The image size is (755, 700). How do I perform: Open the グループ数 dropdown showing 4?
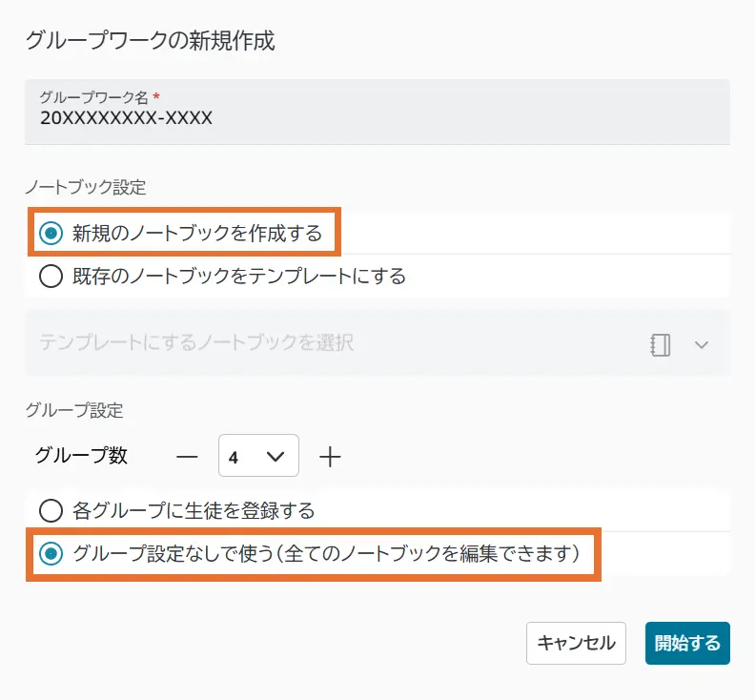tap(258, 456)
